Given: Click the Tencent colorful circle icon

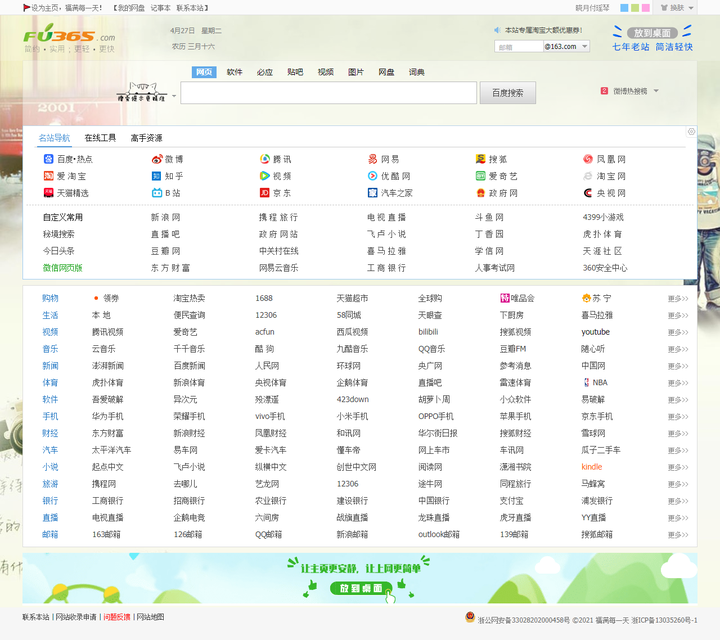Looking at the screenshot, I should (x=265, y=159).
